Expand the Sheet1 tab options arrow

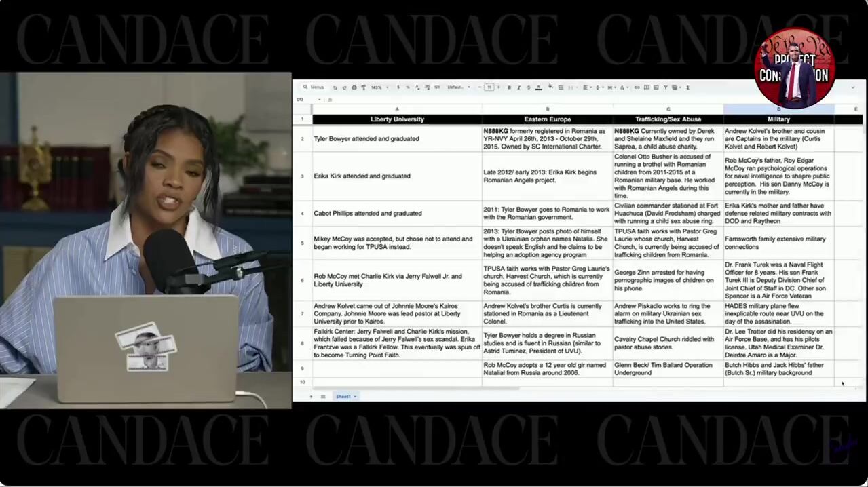(355, 396)
